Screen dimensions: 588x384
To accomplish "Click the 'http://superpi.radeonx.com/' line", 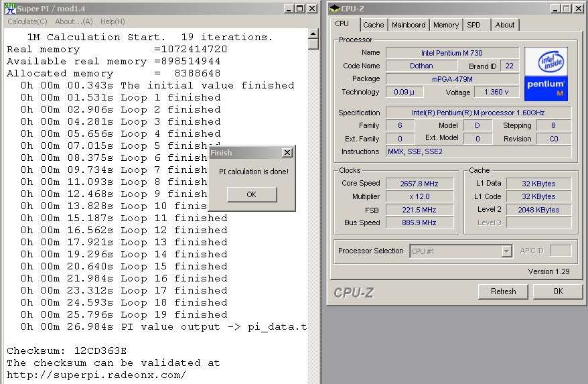I will [x=96, y=375].
